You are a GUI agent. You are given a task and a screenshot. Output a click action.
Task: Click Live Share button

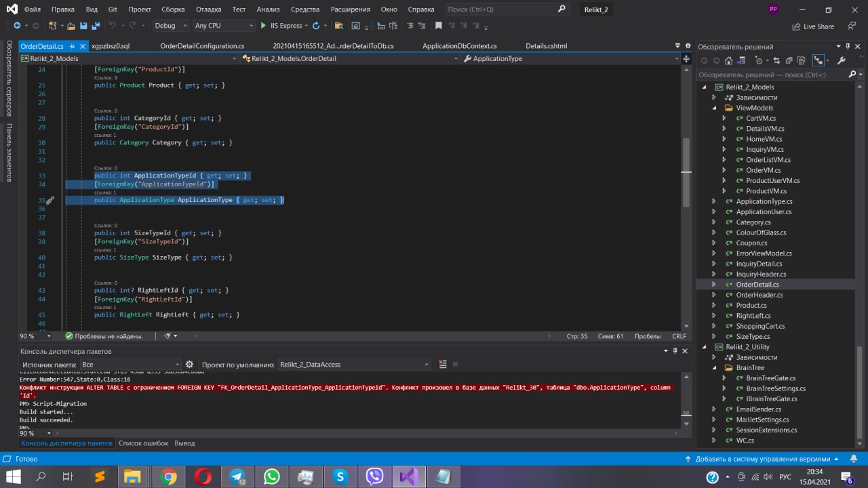(x=812, y=26)
